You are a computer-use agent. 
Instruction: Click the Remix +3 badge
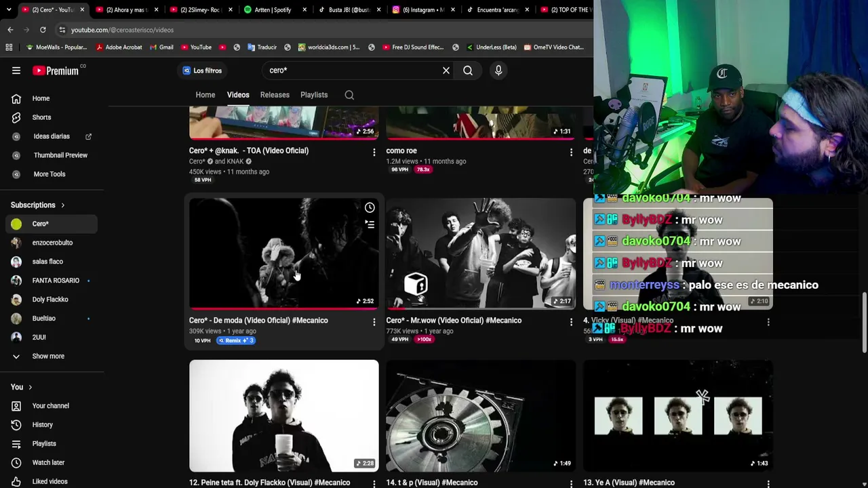pos(236,340)
